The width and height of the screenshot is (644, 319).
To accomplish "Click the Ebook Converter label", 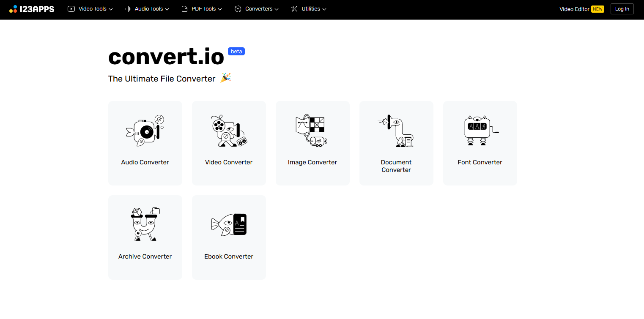I will coord(229,256).
